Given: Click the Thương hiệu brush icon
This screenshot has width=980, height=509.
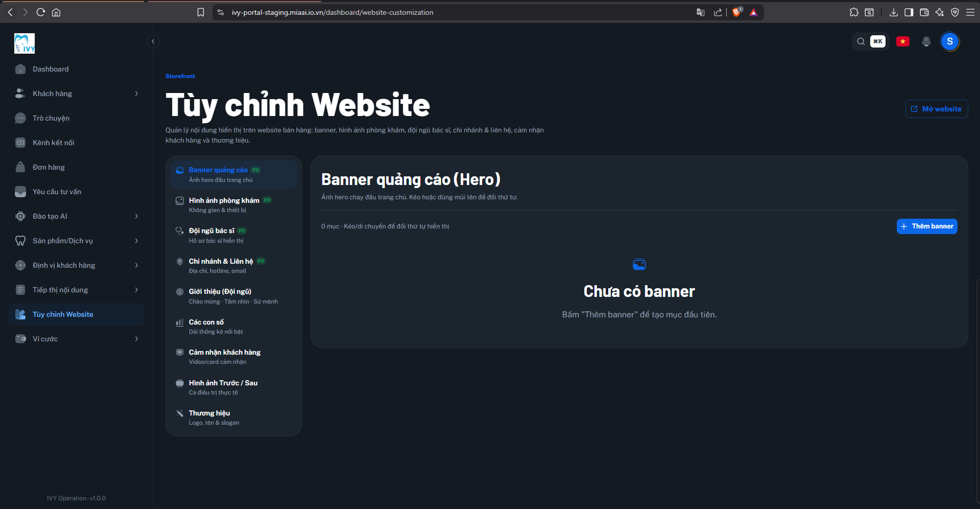Looking at the screenshot, I should 180,413.
